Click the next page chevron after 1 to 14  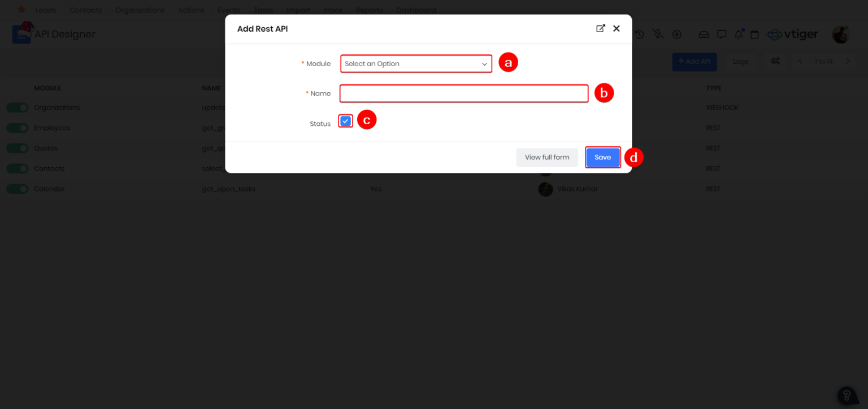tap(848, 61)
